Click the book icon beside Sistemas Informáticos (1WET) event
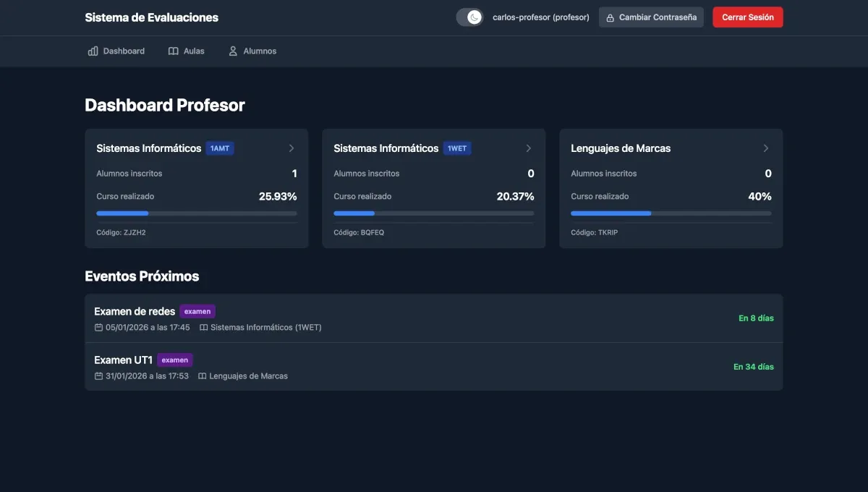Viewport: 868px width, 492px height. coord(203,327)
